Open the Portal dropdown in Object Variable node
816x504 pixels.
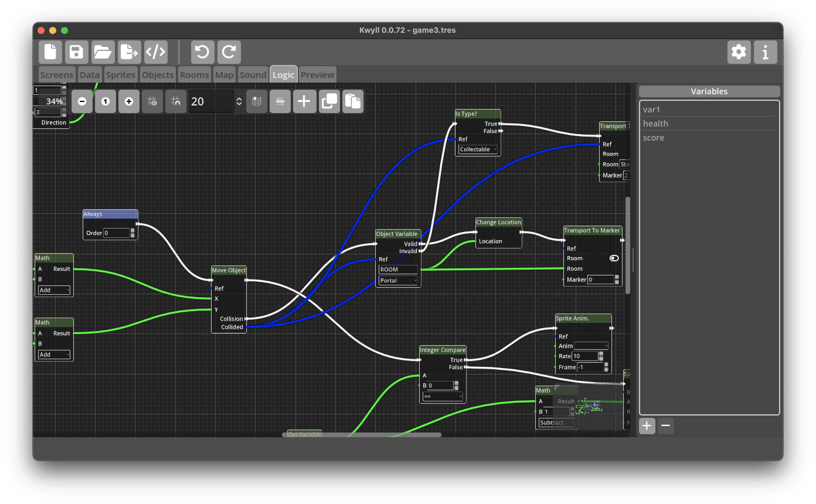(398, 280)
